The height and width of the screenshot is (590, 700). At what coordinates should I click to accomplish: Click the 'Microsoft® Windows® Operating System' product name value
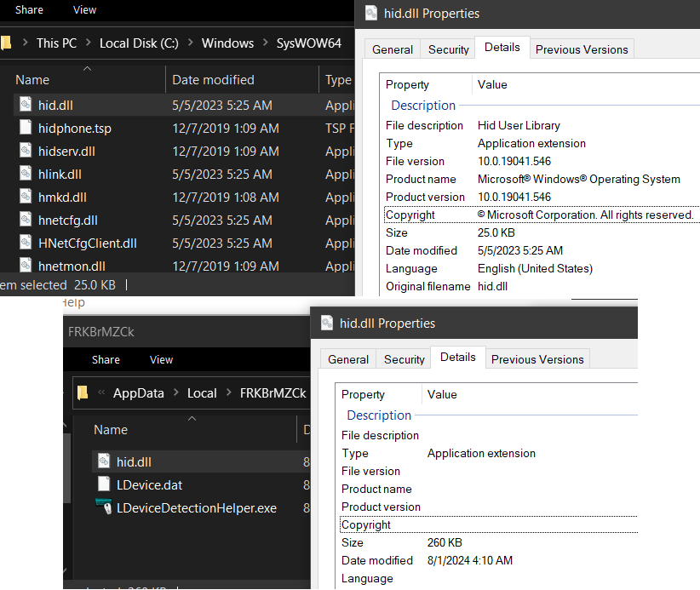pos(578,179)
